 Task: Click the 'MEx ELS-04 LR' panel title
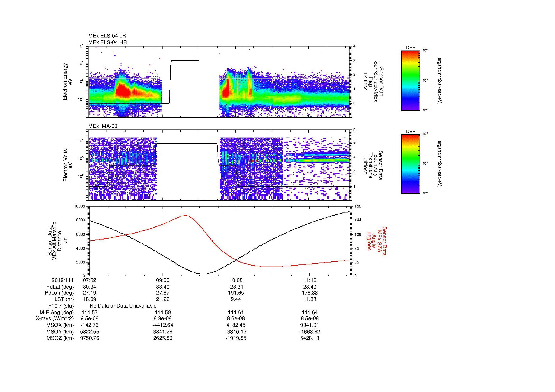pyautogui.click(x=107, y=36)
